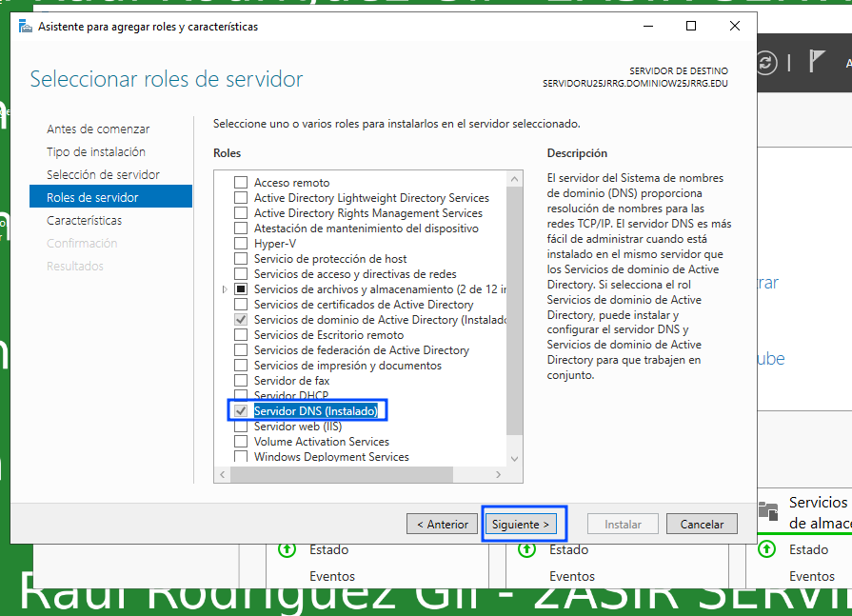
Task: Click the roles list scroll-up arrow
Action: point(515,179)
